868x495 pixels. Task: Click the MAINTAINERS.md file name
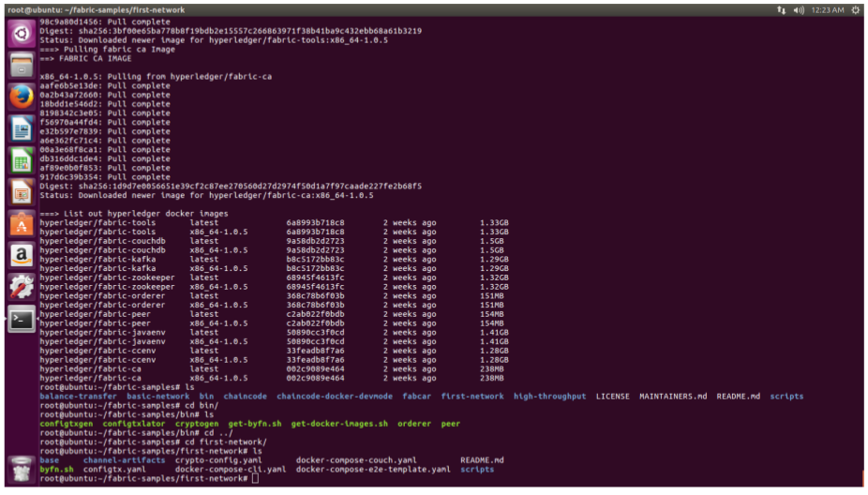point(673,397)
